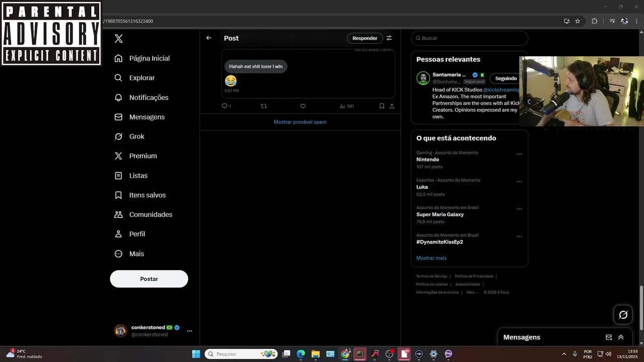644x362 pixels.
Task: Open Microsoft Edge from the taskbar
Action: click(301, 354)
